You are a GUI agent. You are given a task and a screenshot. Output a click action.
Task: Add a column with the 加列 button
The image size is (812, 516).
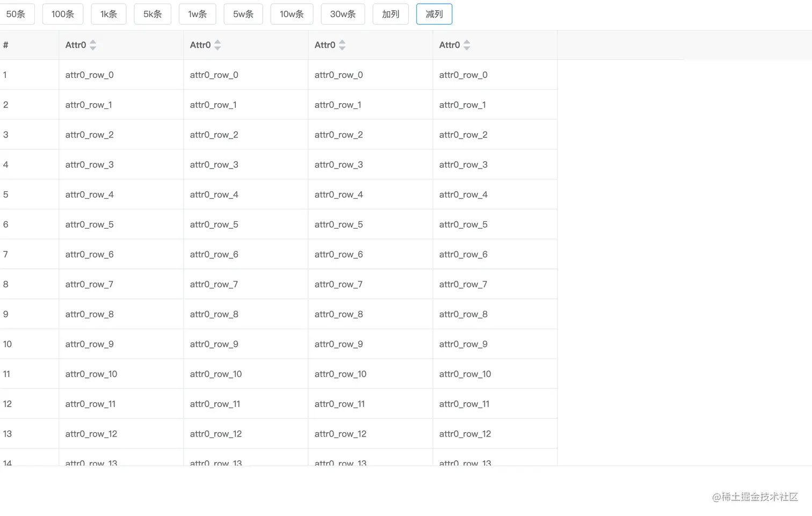[x=390, y=14]
